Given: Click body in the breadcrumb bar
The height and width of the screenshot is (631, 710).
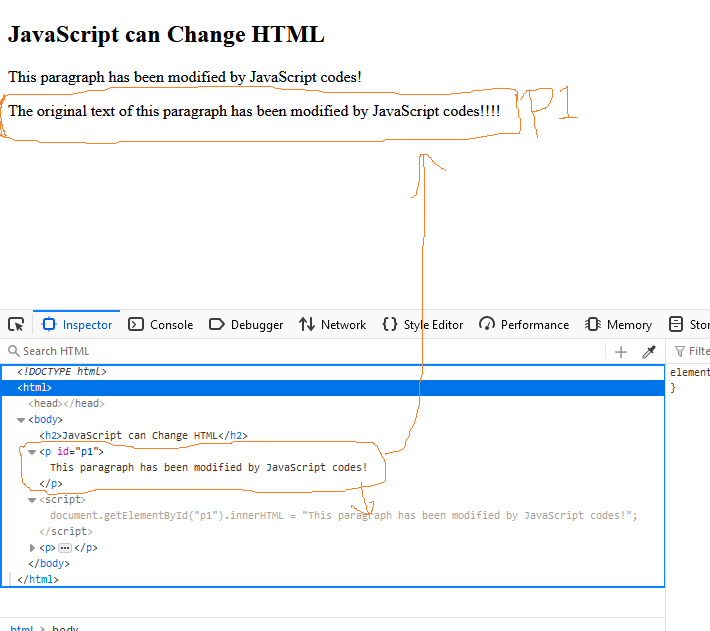Looking at the screenshot, I should tap(65, 627).
